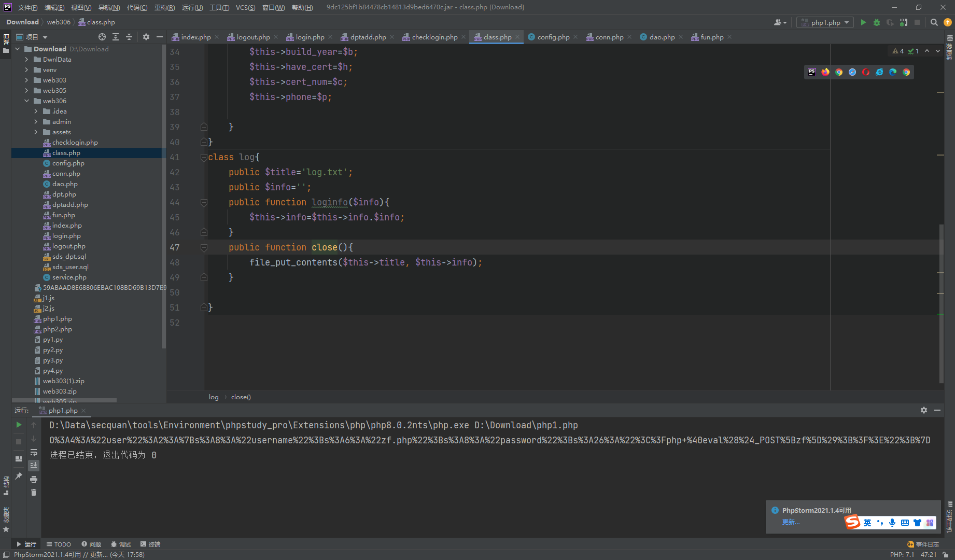The image size is (955, 560).
Task: Expand the assets folder
Action: (x=36, y=132)
